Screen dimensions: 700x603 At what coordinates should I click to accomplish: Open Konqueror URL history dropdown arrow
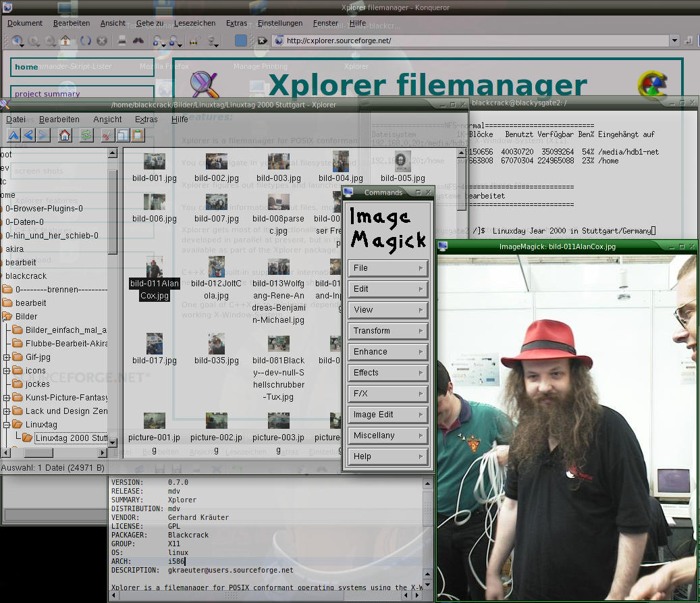pyautogui.click(x=674, y=41)
